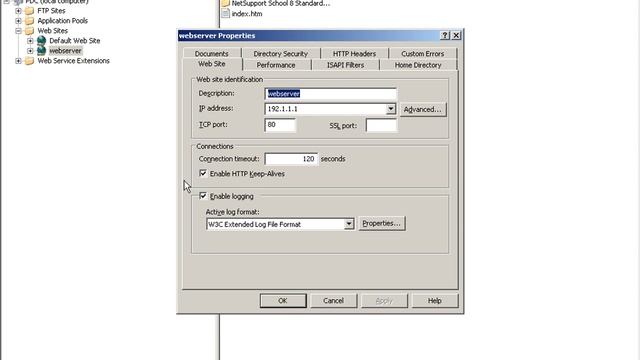Switch to the Performance tab

pyautogui.click(x=276, y=65)
